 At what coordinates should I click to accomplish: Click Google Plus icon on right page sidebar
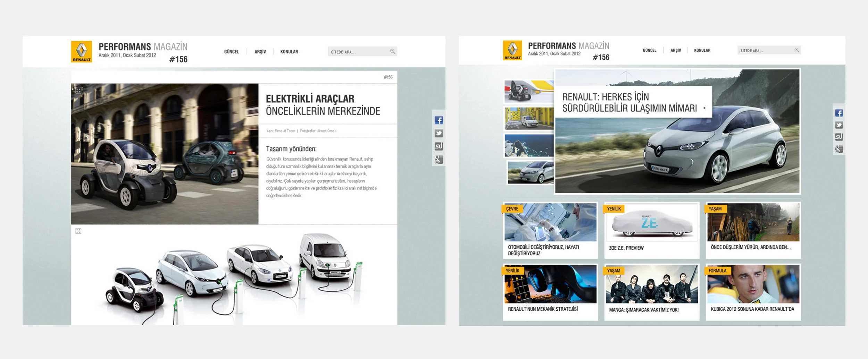pyautogui.click(x=839, y=149)
